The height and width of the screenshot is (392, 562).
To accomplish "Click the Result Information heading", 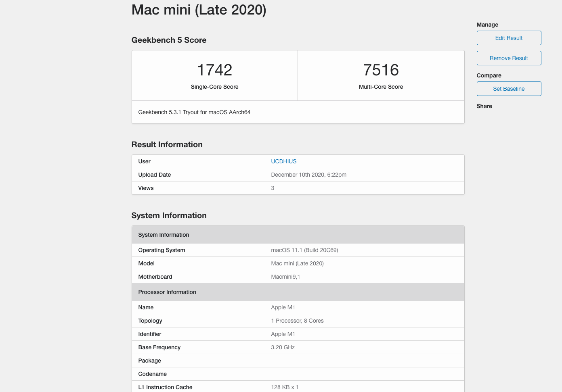I will (167, 144).
